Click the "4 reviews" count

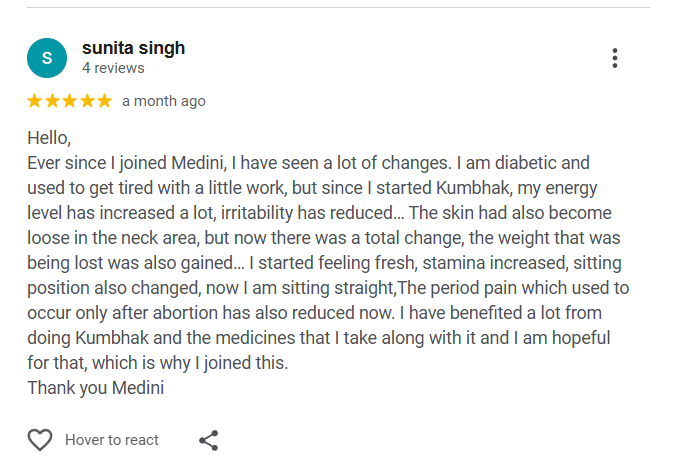pos(113,68)
